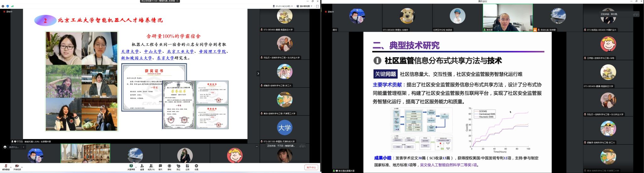
Task: Open the invite (邀请) panel
Action: pos(142,166)
